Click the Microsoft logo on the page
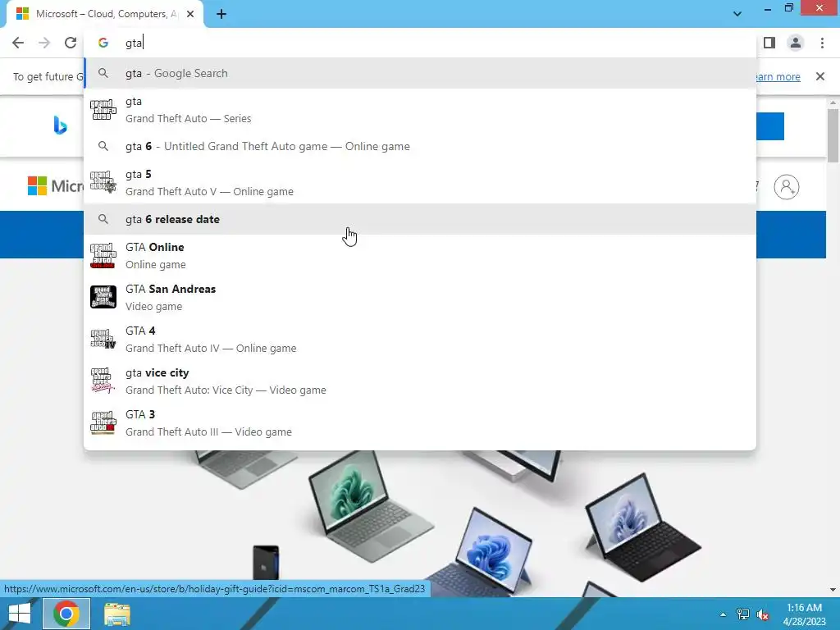Screen dimensions: 840x630 [x=56, y=186]
